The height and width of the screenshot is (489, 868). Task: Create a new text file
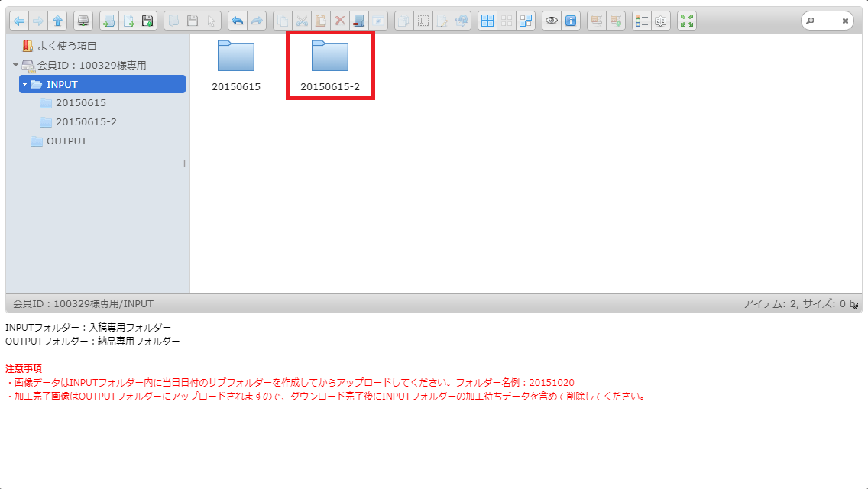[128, 21]
